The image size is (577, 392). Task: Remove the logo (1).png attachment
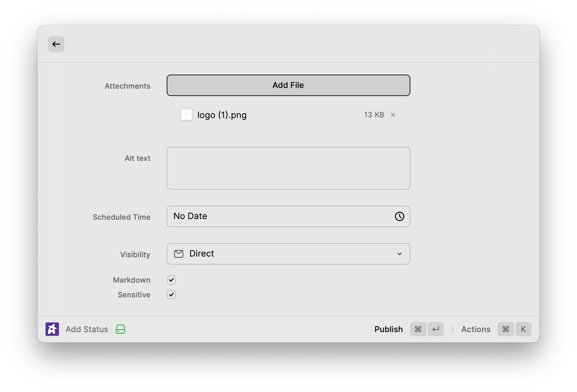coord(393,115)
